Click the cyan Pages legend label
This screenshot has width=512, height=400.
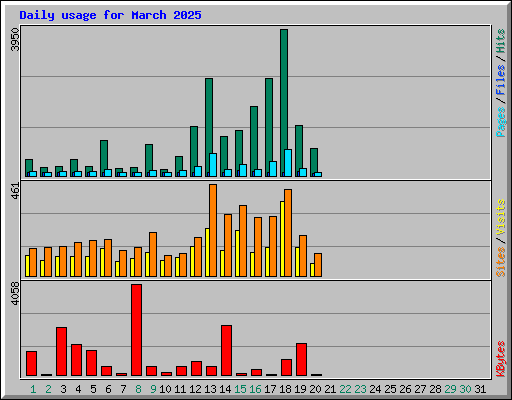[x=501, y=122]
